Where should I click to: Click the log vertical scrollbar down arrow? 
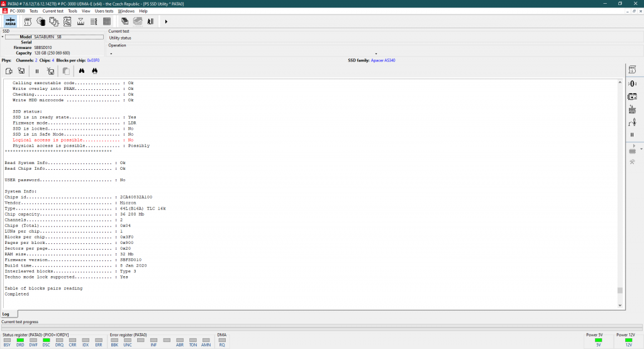pyautogui.click(x=620, y=306)
